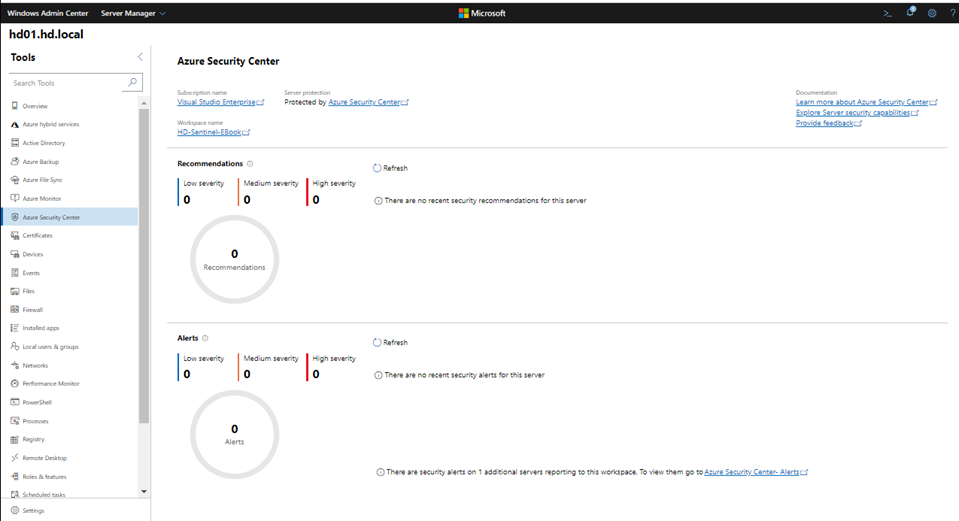Open Learn more about Azure Security Center

point(866,102)
